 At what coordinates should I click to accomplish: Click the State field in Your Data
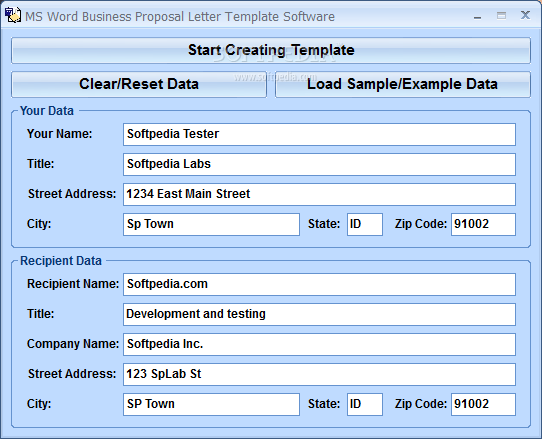click(x=365, y=224)
